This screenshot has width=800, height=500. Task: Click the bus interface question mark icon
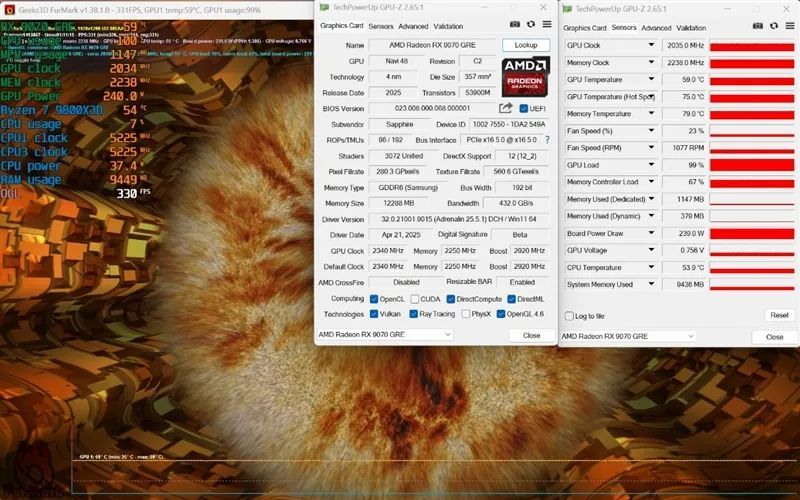click(x=547, y=139)
